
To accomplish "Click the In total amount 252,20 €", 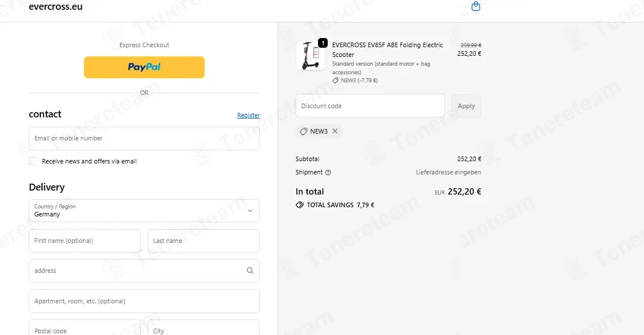I will tap(464, 192).
